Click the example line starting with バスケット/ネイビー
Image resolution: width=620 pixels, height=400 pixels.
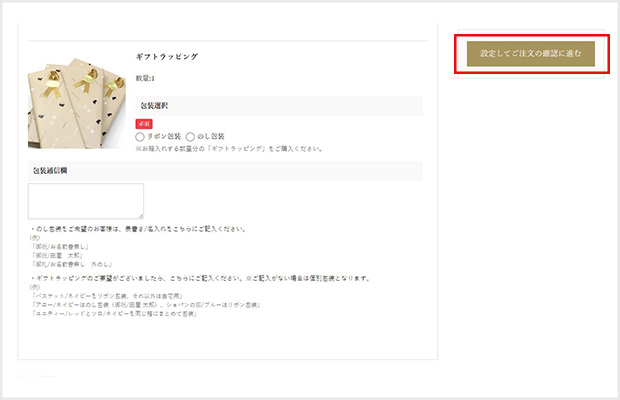click(x=107, y=296)
